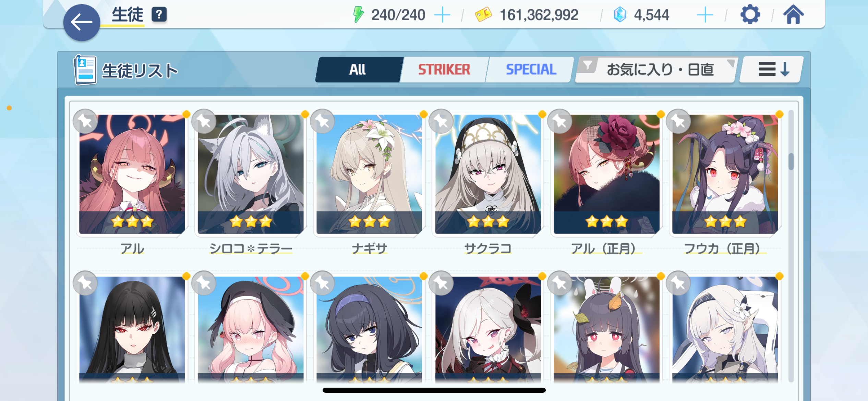Select the All tab
This screenshot has height=401, width=868.
[x=358, y=70]
